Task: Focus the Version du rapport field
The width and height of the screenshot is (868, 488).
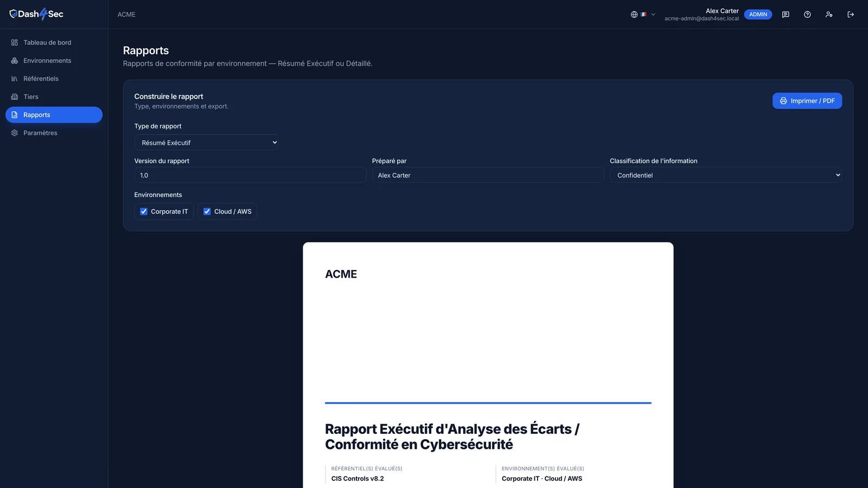Action: point(250,175)
